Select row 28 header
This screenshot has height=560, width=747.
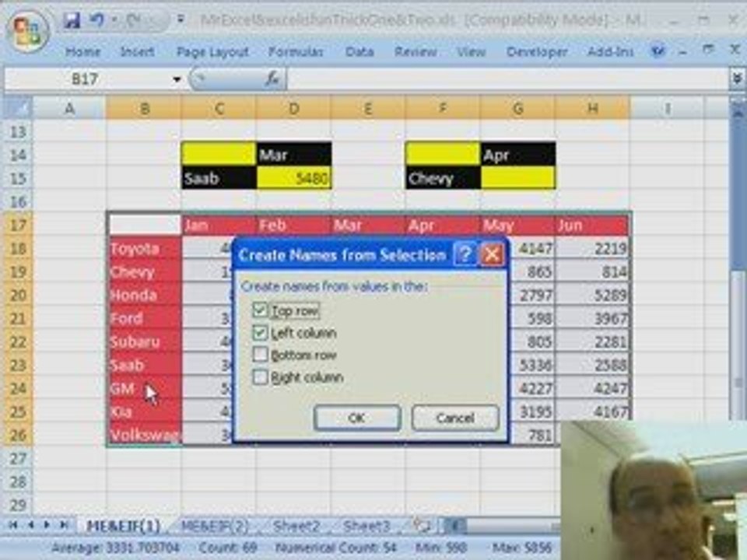pos(18,482)
